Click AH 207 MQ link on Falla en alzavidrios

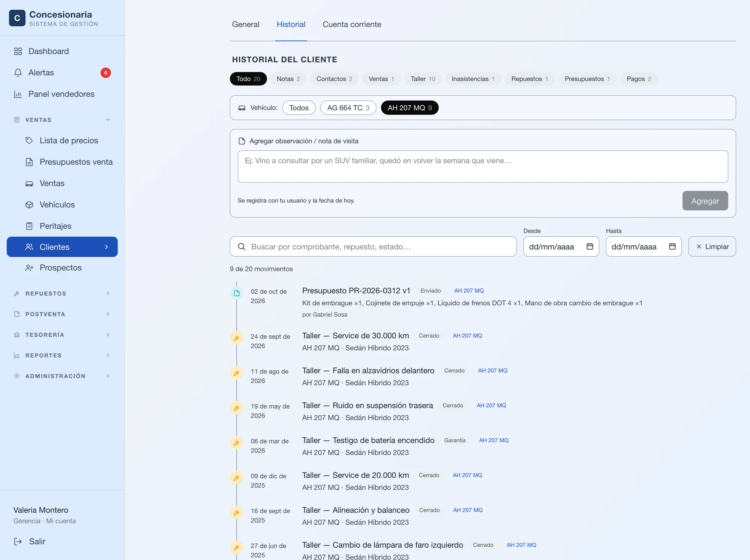click(492, 371)
